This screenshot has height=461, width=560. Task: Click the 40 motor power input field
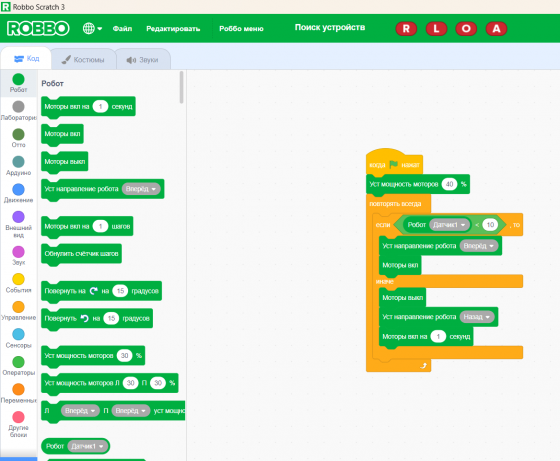click(449, 184)
